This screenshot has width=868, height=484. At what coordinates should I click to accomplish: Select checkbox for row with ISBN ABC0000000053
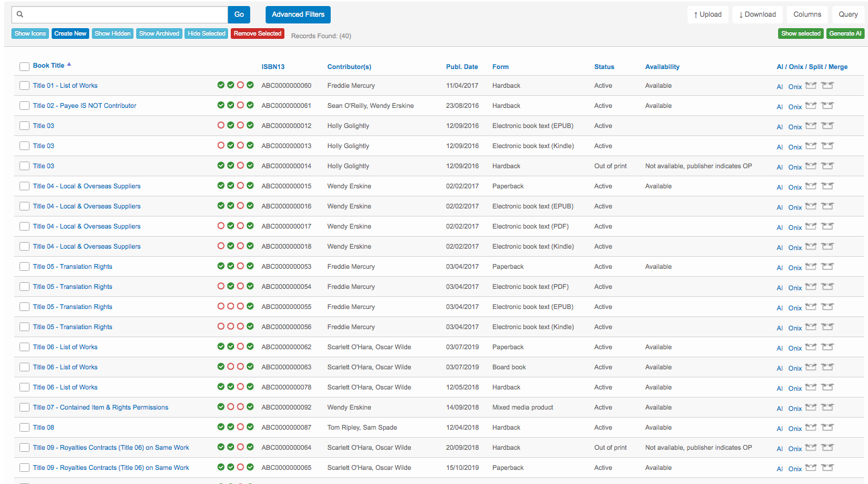(24, 267)
